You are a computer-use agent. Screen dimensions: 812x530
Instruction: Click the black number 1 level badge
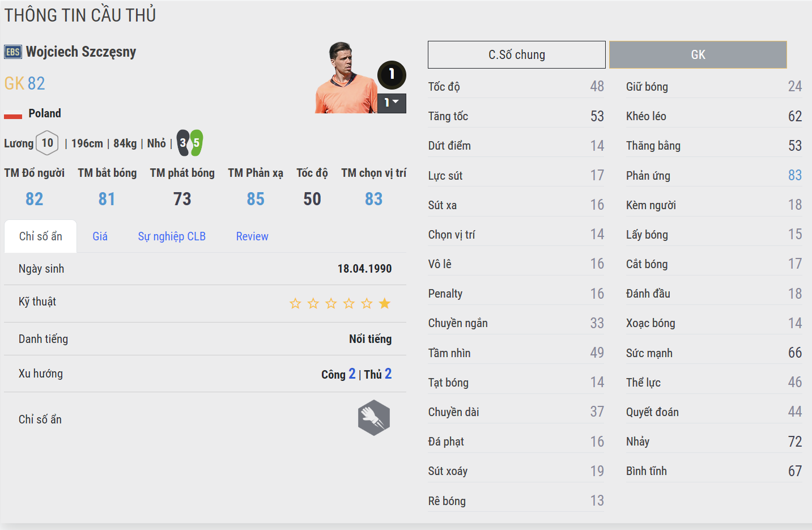coord(392,74)
